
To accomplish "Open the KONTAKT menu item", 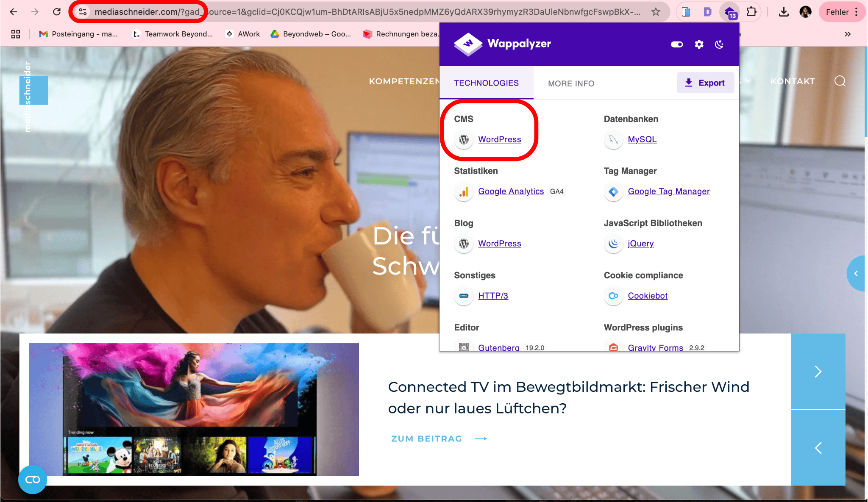I will (793, 81).
